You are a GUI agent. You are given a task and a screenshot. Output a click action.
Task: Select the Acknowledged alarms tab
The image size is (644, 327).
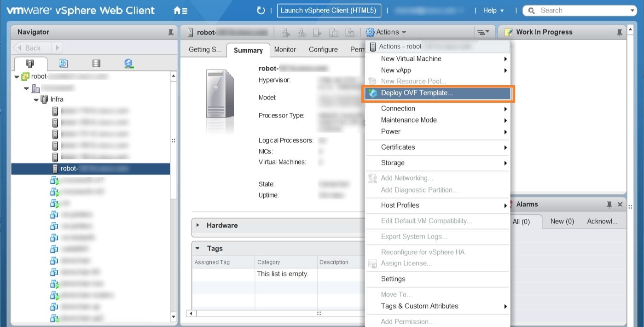tap(602, 222)
